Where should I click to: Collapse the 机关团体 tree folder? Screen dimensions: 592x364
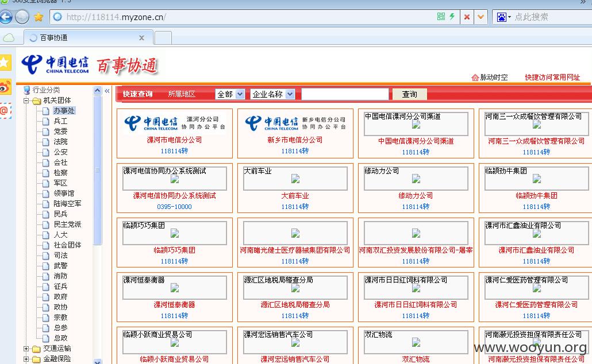pyautogui.click(x=26, y=100)
